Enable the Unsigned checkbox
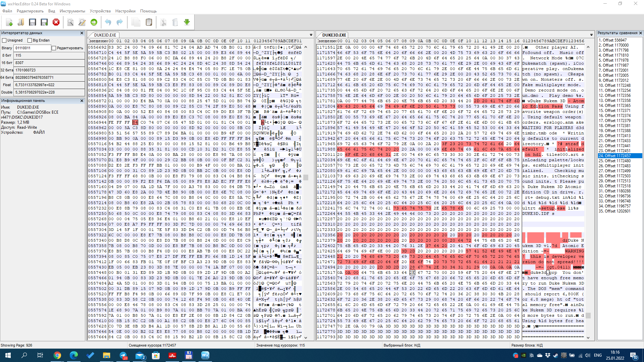 (x=4, y=41)
